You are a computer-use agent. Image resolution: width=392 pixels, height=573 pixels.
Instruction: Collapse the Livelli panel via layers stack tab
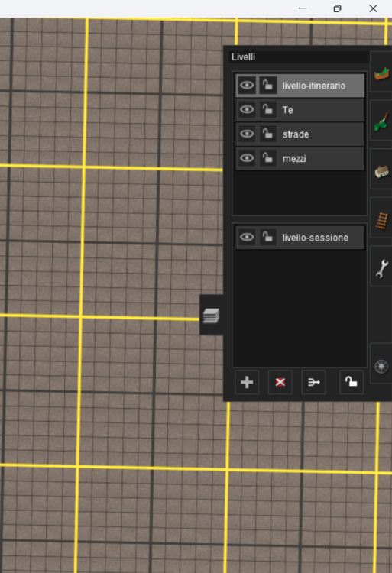[x=211, y=315]
